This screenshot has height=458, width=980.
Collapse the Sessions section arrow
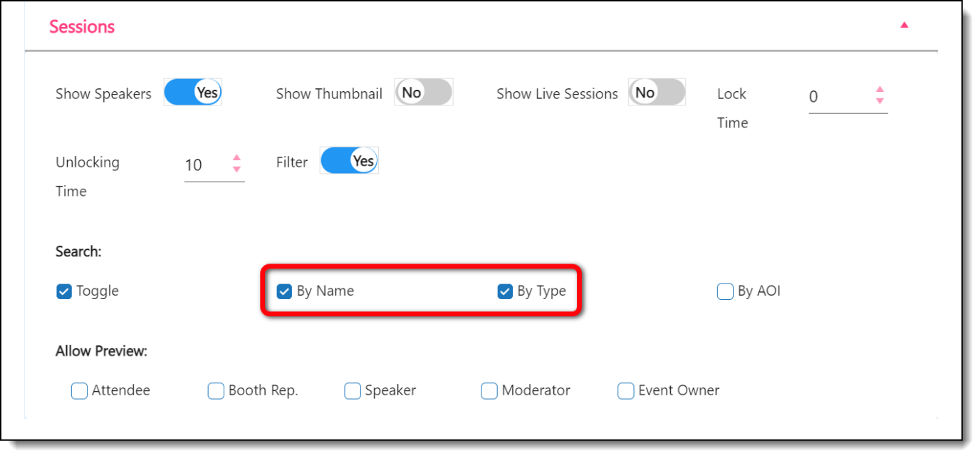pos(904,26)
